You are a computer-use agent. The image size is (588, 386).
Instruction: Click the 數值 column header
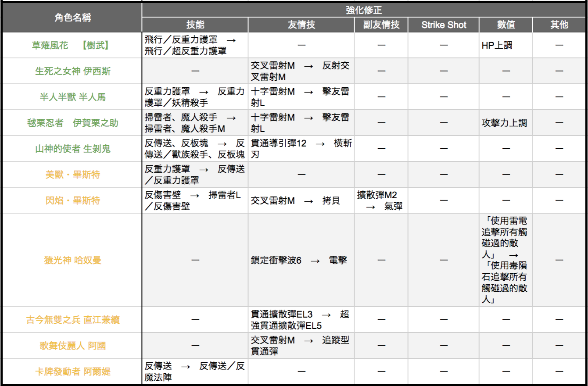(x=506, y=25)
